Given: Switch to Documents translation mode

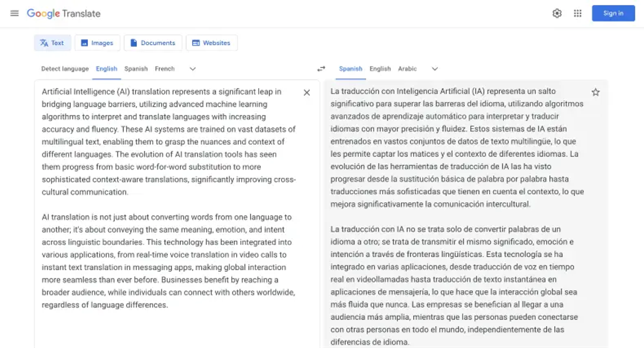Looking at the screenshot, I should (153, 43).
